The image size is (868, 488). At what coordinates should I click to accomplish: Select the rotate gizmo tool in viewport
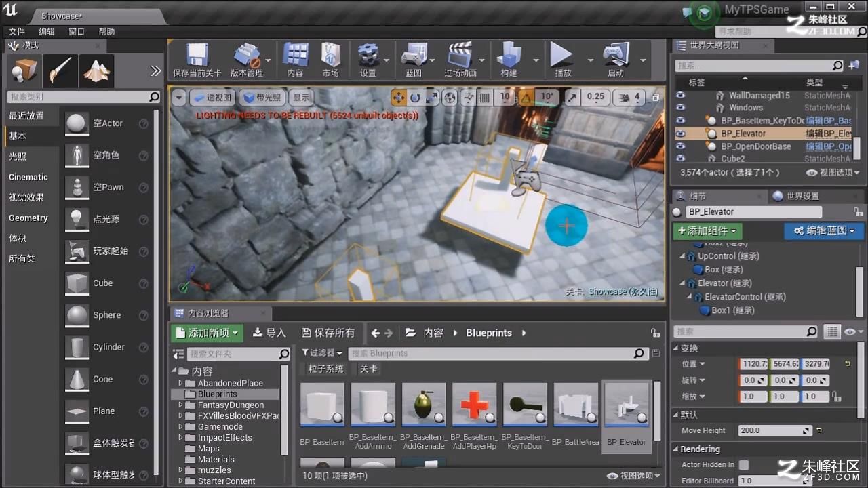coord(415,98)
